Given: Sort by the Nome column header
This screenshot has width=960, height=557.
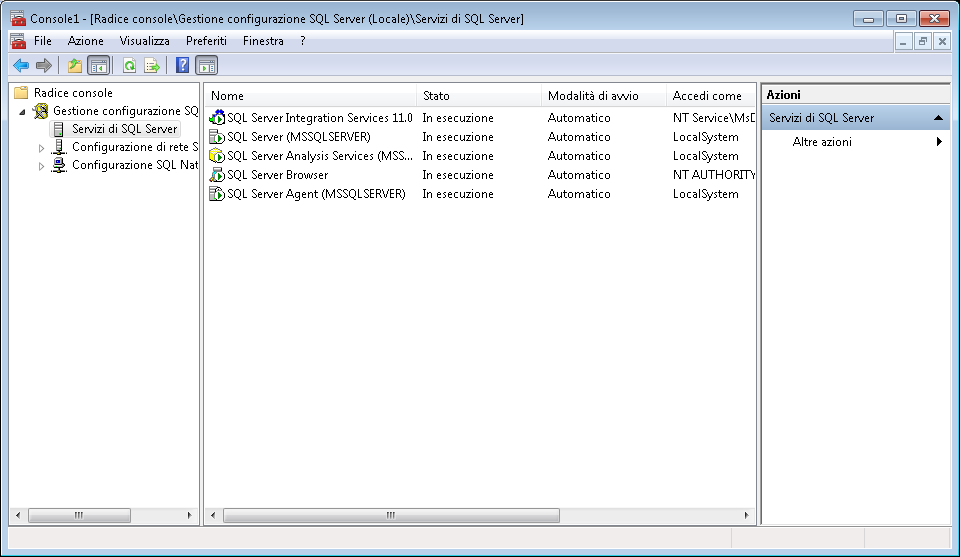Looking at the screenshot, I should 311,95.
